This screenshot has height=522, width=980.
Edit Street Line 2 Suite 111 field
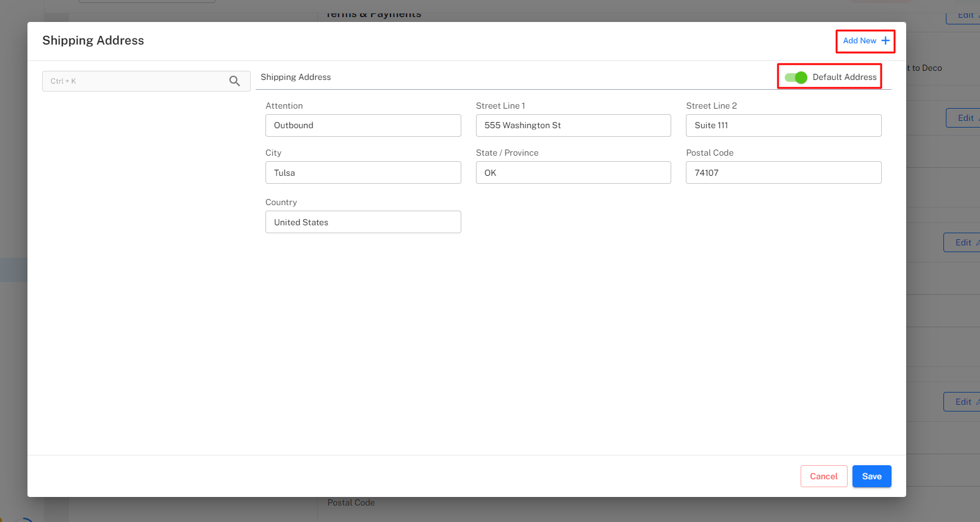784,125
